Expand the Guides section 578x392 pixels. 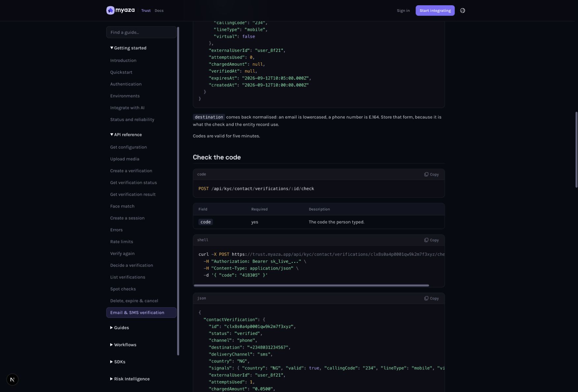[x=119, y=328]
